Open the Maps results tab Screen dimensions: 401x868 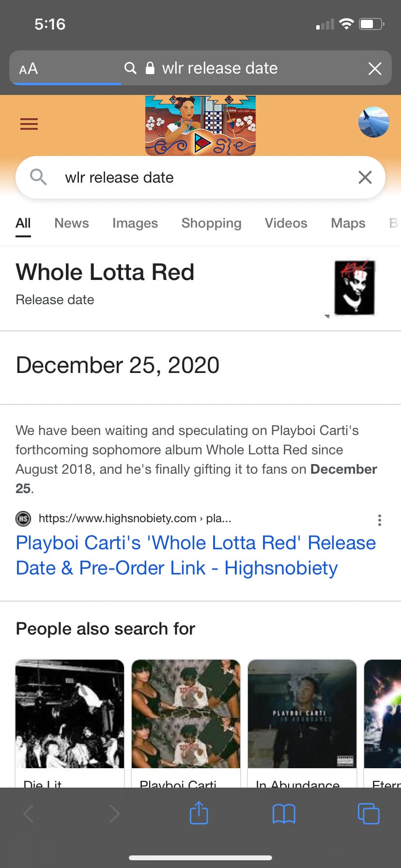[x=348, y=223]
